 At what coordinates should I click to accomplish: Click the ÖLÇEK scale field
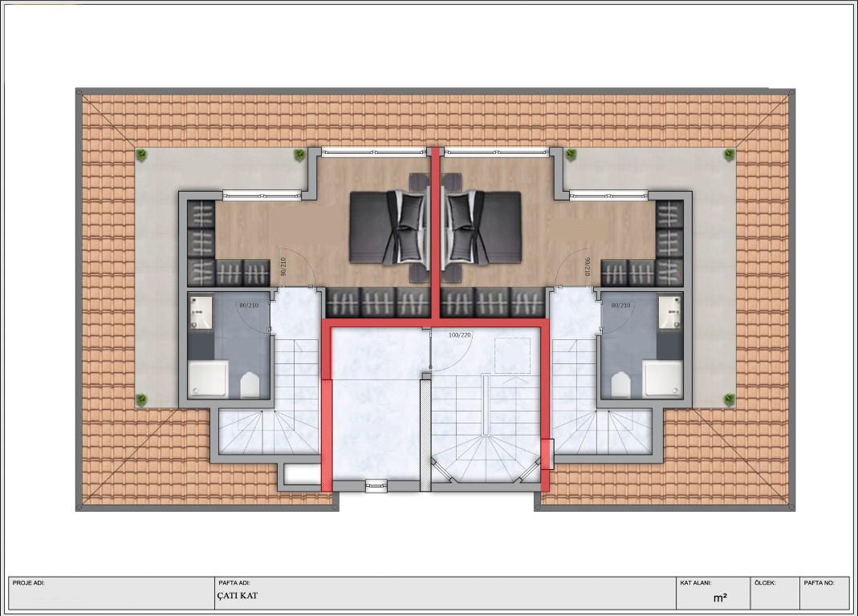tap(775, 593)
